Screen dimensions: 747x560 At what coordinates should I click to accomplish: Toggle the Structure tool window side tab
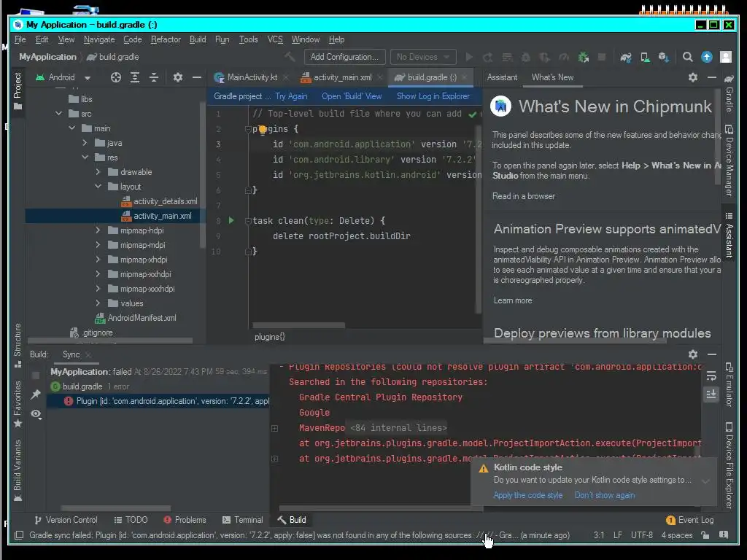click(18, 345)
